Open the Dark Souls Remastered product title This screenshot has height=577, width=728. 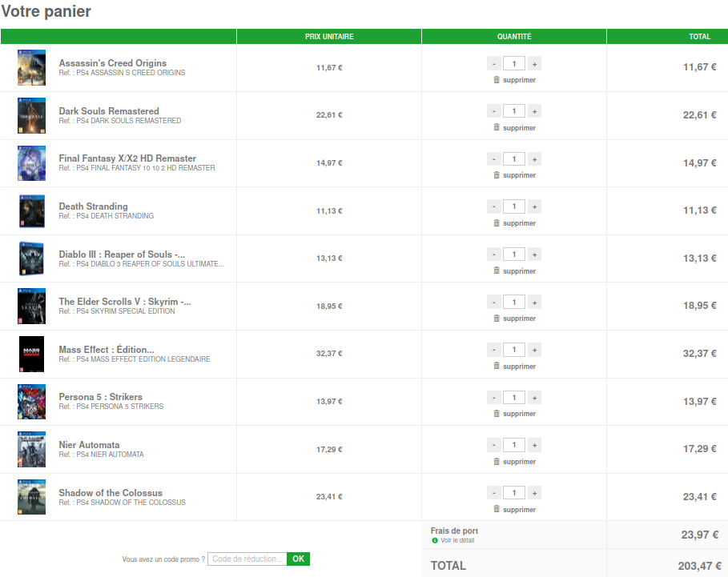pos(109,111)
